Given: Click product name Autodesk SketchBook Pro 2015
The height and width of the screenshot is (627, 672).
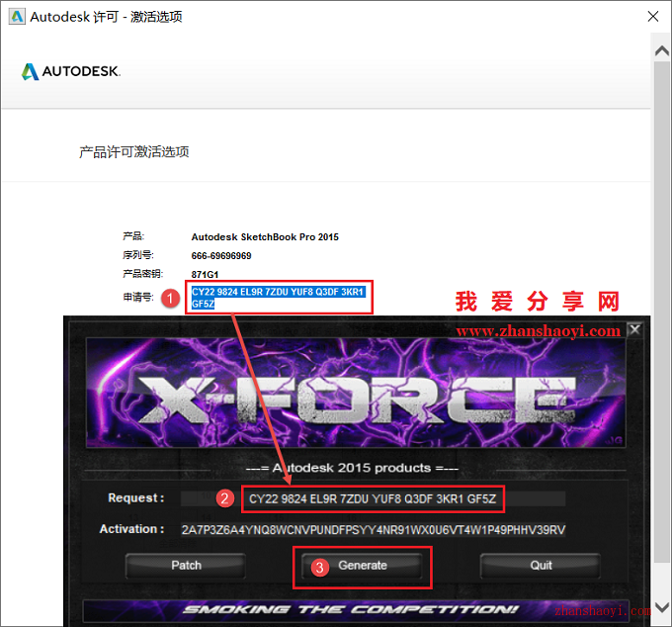Looking at the screenshot, I should pos(265,237).
